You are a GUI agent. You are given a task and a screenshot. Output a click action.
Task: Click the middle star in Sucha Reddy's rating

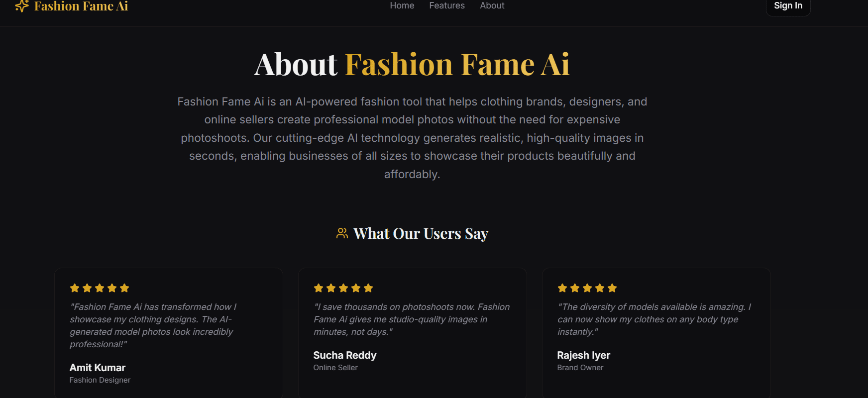pos(343,288)
